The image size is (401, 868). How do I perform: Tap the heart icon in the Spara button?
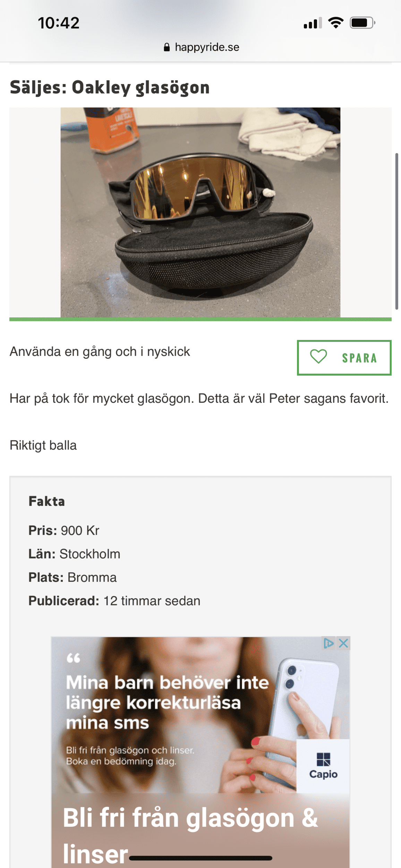tap(318, 357)
